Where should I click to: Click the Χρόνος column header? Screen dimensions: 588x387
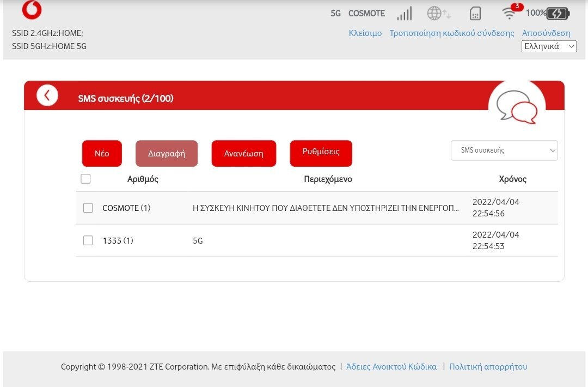click(513, 179)
